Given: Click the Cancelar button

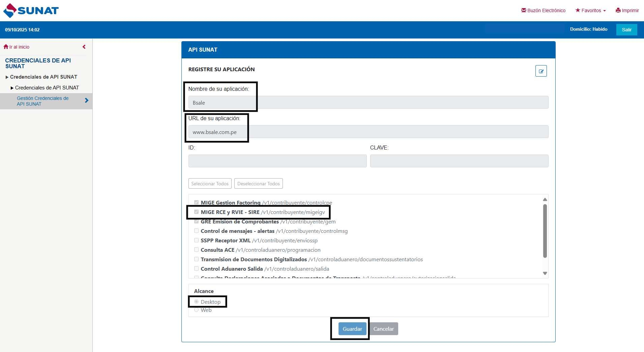Looking at the screenshot, I should (x=383, y=329).
